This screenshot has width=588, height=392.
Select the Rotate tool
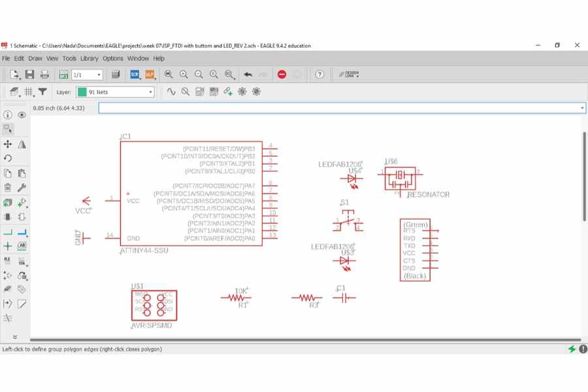[x=7, y=158]
